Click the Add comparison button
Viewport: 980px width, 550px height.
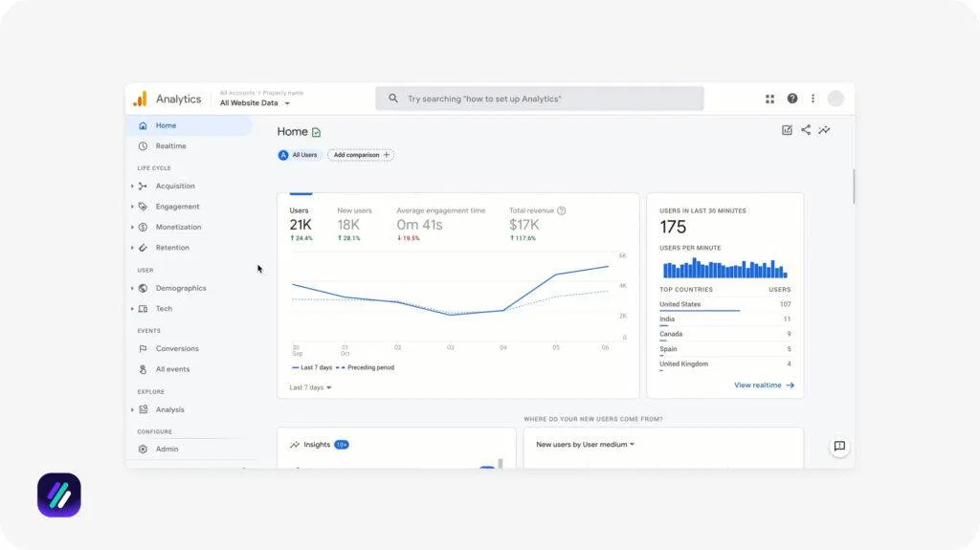(361, 155)
